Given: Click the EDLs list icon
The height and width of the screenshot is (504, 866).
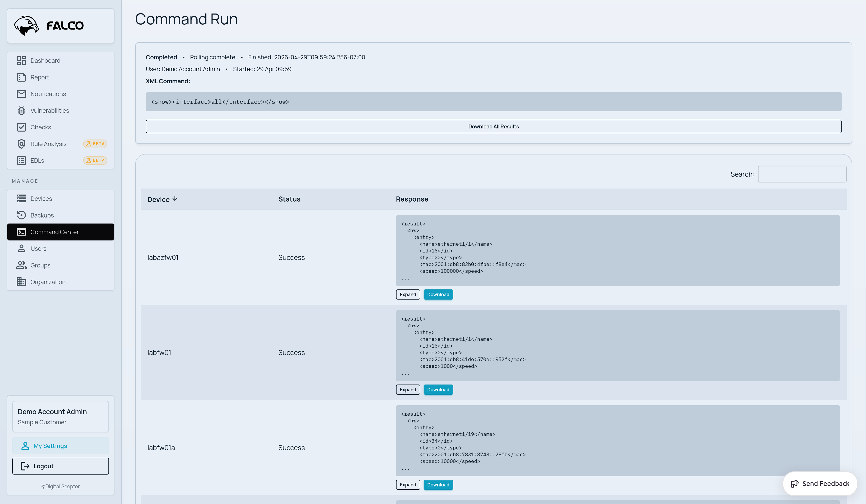Looking at the screenshot, I should [21, 161].
